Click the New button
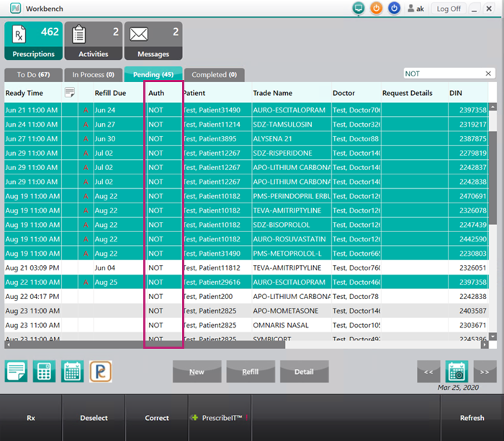The height and width of the screenshot is (441, 504). [x=197, y=372]
